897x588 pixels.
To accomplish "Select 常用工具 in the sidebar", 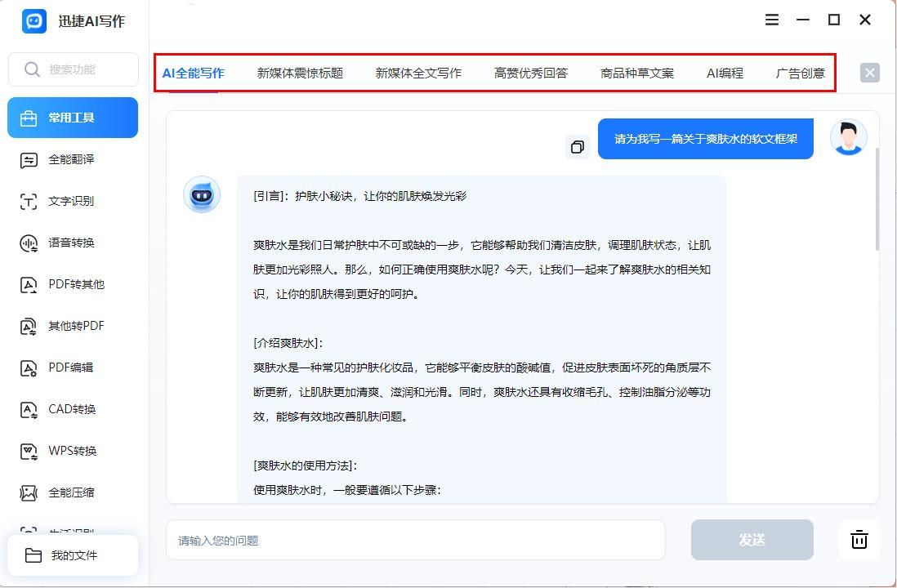I will click(73, 118).
